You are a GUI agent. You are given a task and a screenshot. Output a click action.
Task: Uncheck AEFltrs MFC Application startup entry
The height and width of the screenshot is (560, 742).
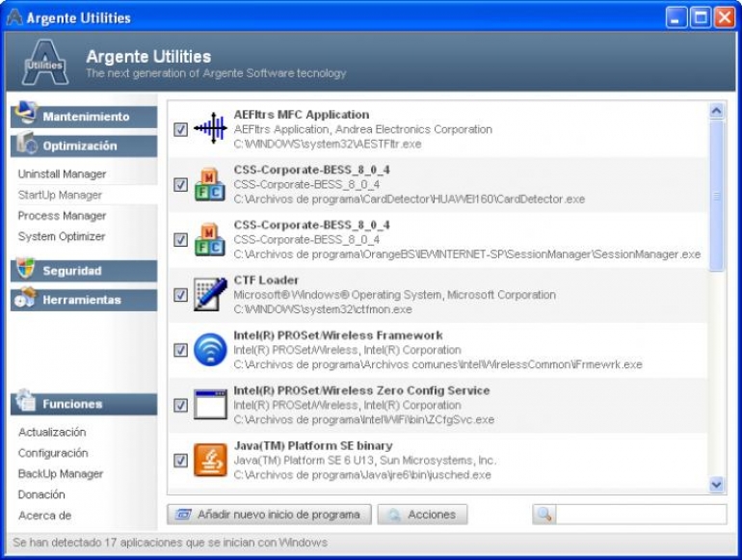click(180, 129)
